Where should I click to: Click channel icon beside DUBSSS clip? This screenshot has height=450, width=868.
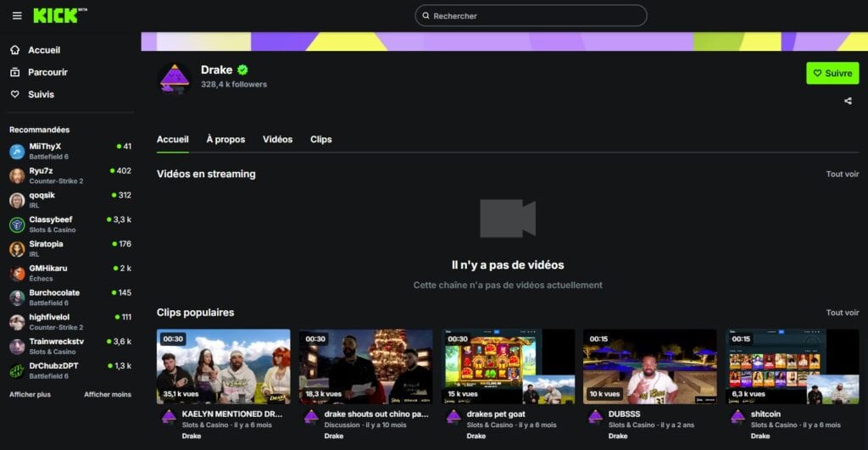pos(595,417)
